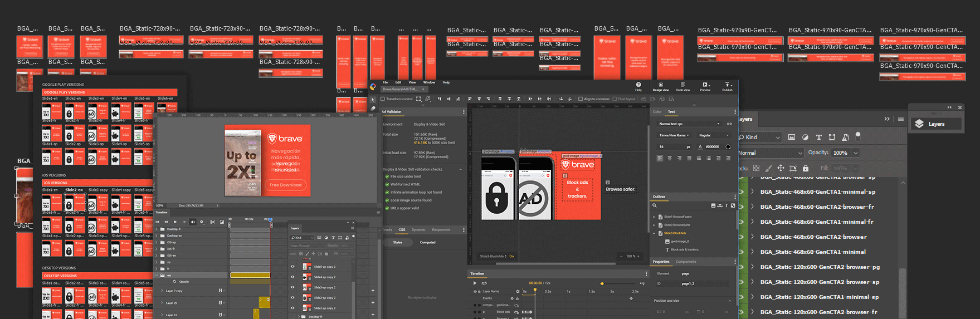Select the Selection arrow tool in Web Designer
Screen dimensions: 980x319
373,100
